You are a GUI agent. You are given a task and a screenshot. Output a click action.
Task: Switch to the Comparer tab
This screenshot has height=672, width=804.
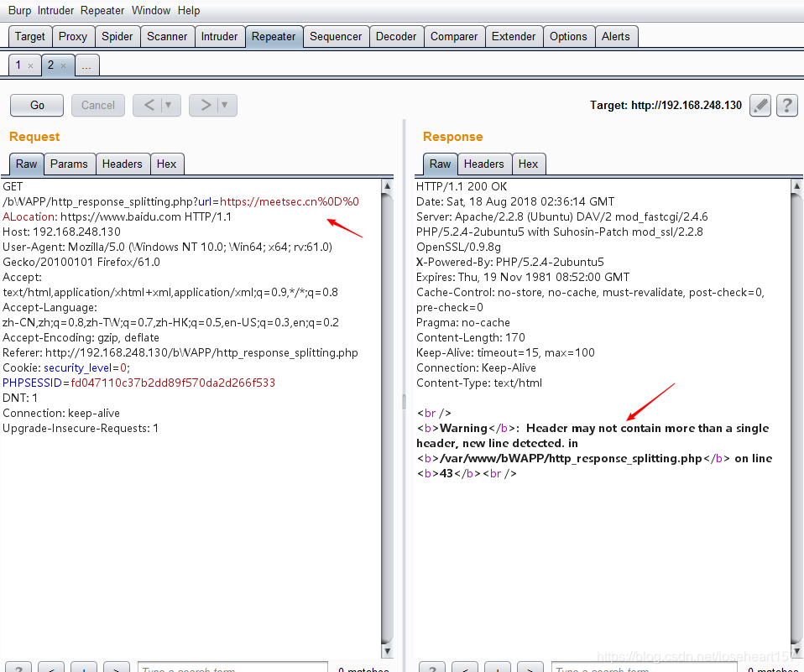(454, 36)
